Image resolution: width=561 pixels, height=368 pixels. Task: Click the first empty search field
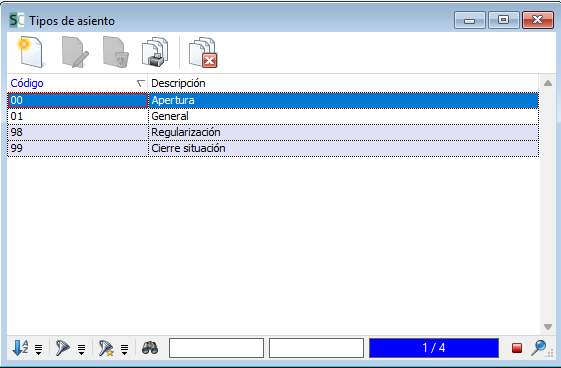coord(216,348)
